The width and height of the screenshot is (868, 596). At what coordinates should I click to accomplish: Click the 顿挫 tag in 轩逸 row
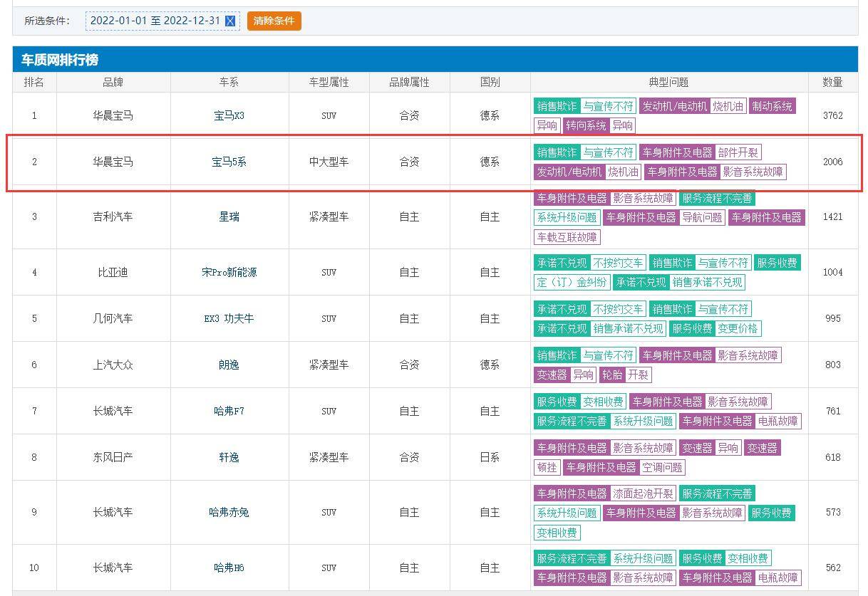(x=547, y=467)
